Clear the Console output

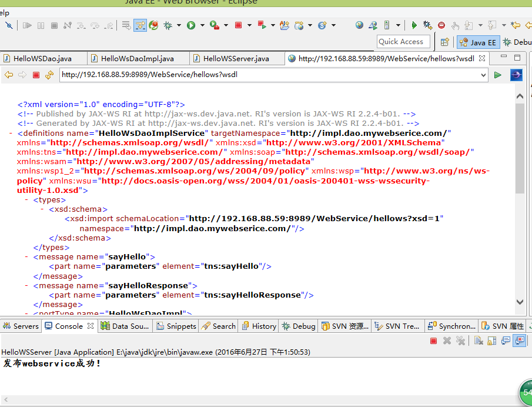pos(478,341)
